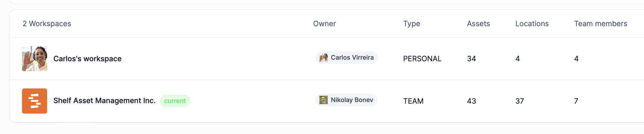Click the Carlos's workspace profile photo

click(x=35, y=59)
